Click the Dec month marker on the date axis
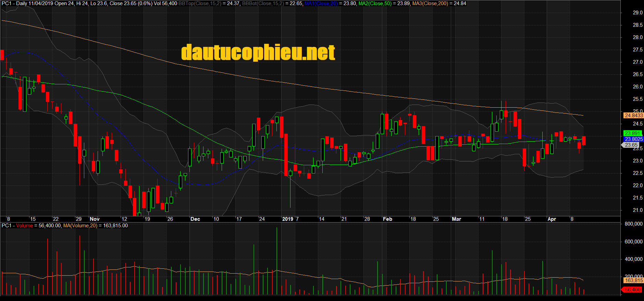This screenshot has width=644, height=301. click(x=195, y=219)
